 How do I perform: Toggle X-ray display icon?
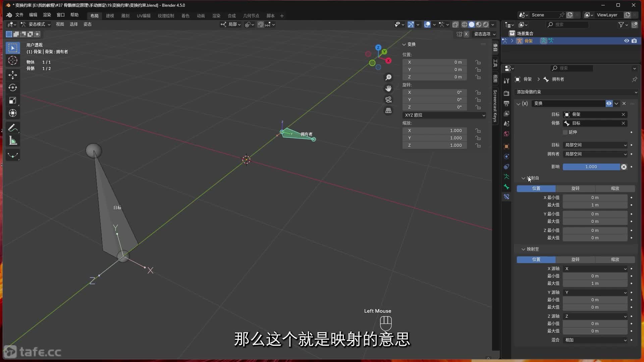click(x=455, y=24)
